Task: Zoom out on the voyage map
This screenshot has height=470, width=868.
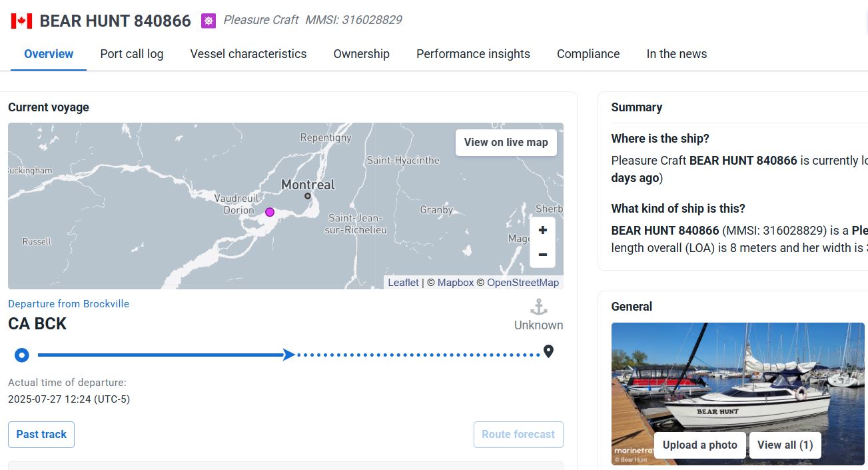Action: 542,255
